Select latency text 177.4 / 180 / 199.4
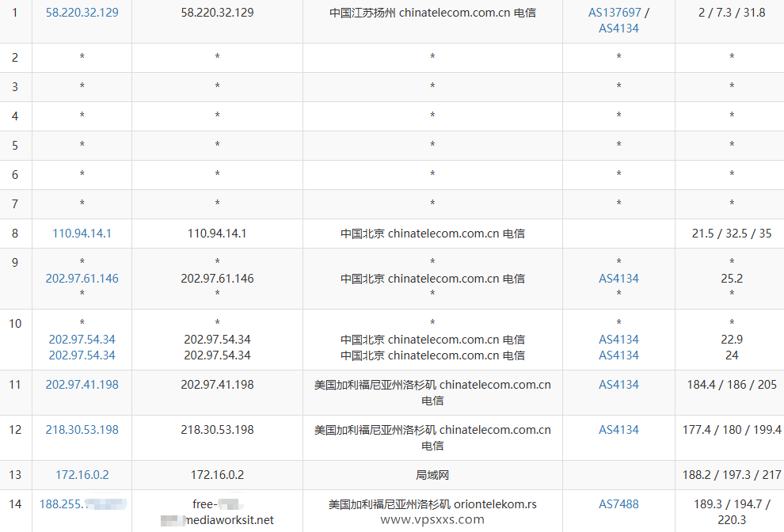Viewport: 784px width, 532px height. tap(732, 430)
